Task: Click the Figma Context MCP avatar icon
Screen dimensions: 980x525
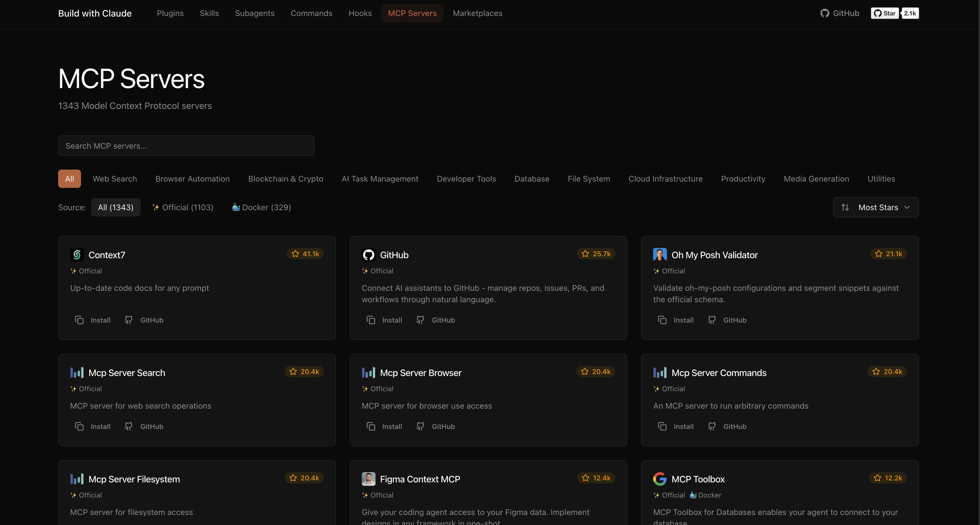Action: pyautogui.click(x=368, y=479)
